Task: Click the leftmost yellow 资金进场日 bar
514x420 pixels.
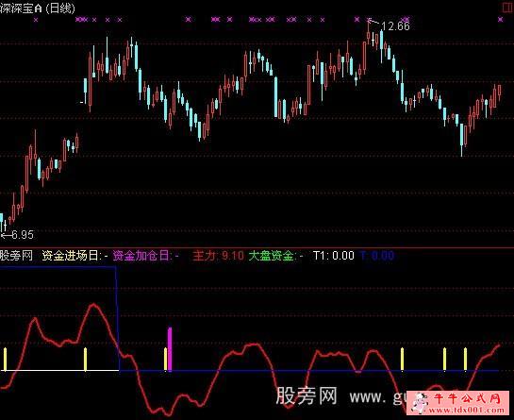Action: click(x=6, y=360)
